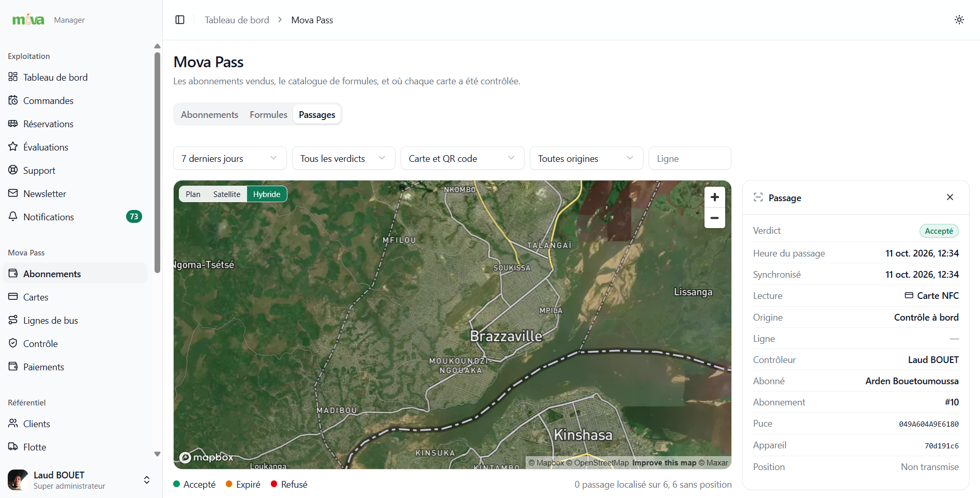Screen dimensions: 980x498
Task: Go to Réservations in sidebar
Action: click(75, 124)
